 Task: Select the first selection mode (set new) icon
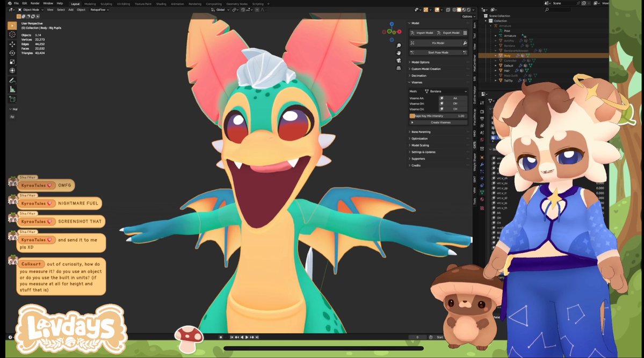pyautogui.click(x=18, y=17)
